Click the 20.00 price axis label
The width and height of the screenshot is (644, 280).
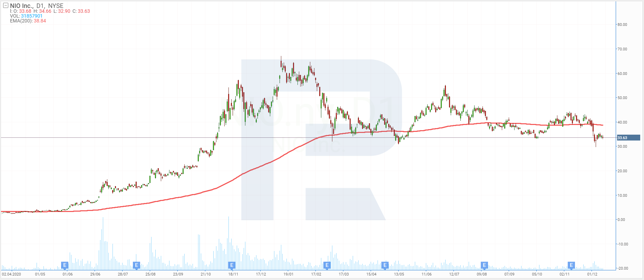pyautogui.click(x=622, y=171)
